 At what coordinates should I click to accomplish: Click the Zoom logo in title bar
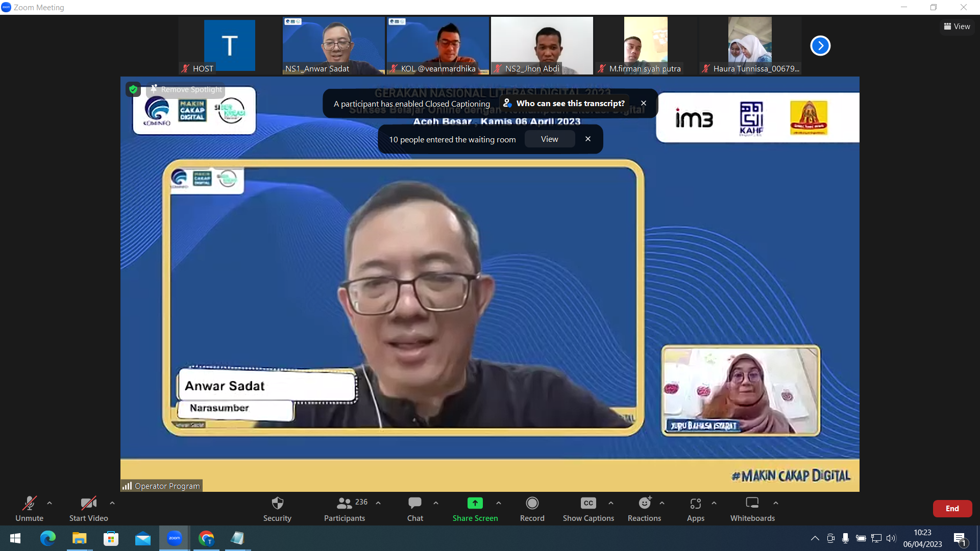[6, 7]
